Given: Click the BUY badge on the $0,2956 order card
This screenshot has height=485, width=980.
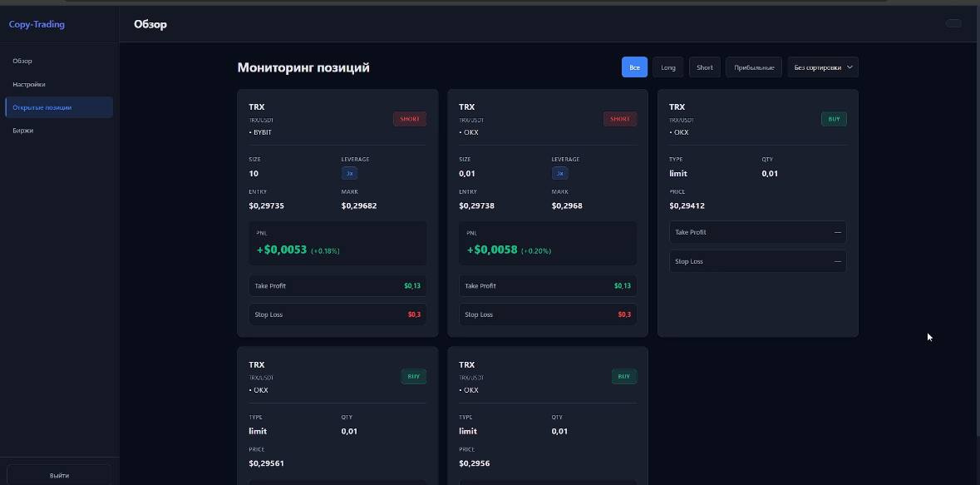Looking at the screenshot, I should pyautogui.click(x=623, y=377).
